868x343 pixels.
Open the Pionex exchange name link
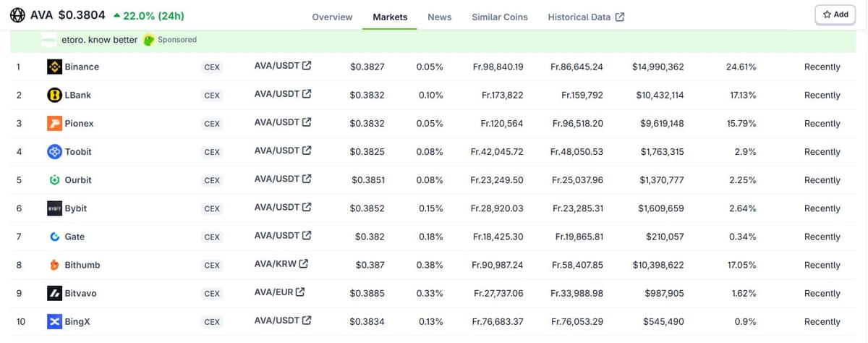pos(80,123)
